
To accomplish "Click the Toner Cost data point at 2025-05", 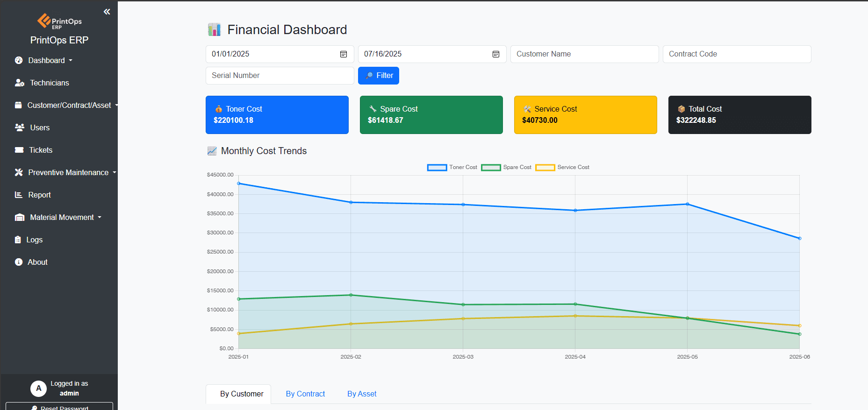I will (x=688, y=204).
